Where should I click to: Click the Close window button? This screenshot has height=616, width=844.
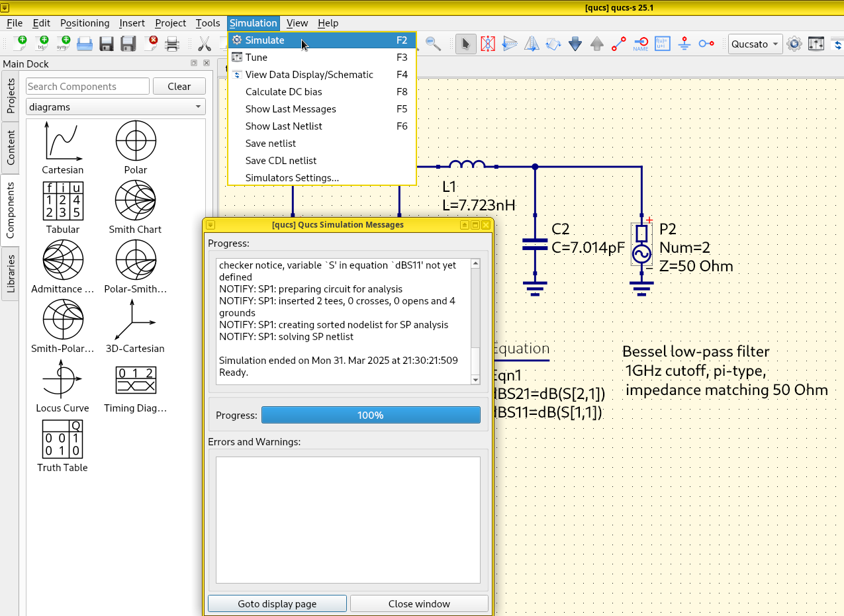[419, 603]
